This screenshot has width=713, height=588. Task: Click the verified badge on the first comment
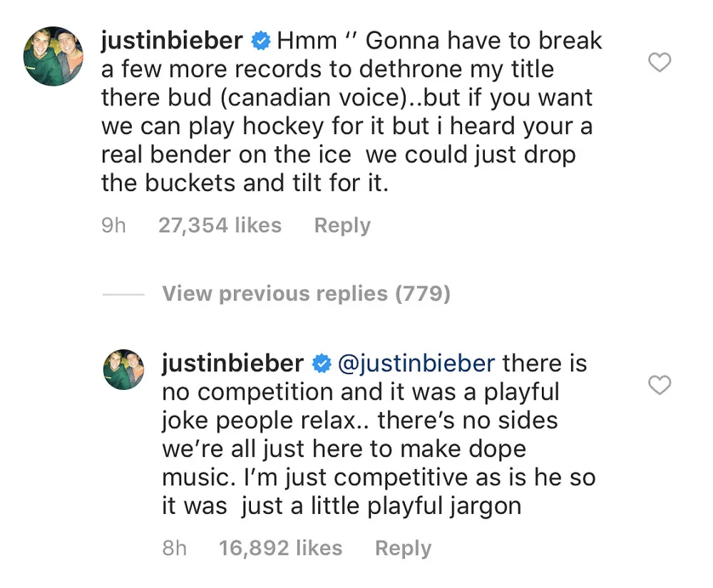pos(262,41)
